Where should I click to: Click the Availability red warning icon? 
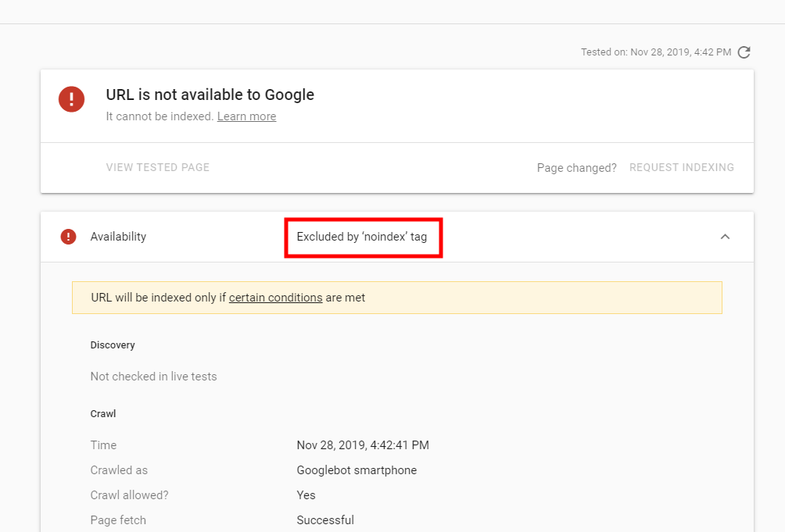(x=69, y=237)
